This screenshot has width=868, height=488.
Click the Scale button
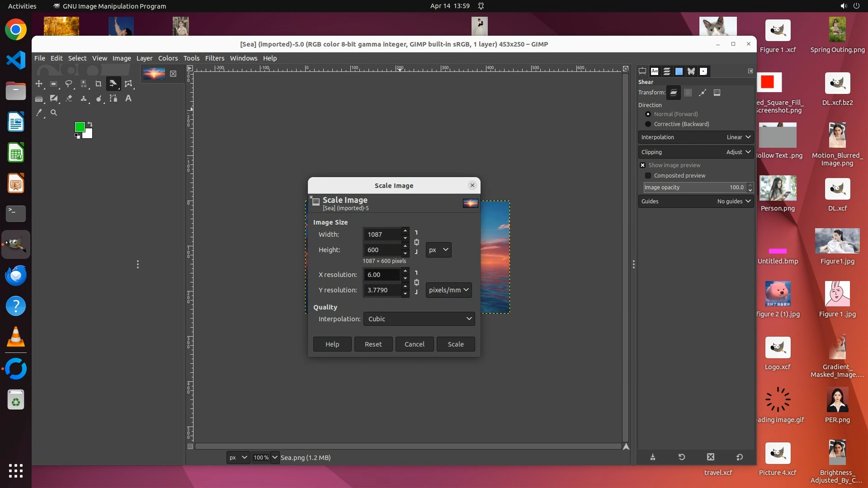[456, 344]
